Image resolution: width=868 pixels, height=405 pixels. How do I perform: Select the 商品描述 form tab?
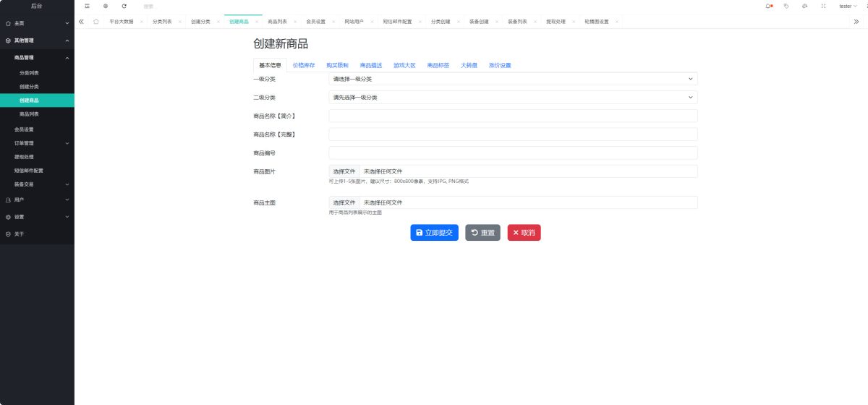[371, 65]
